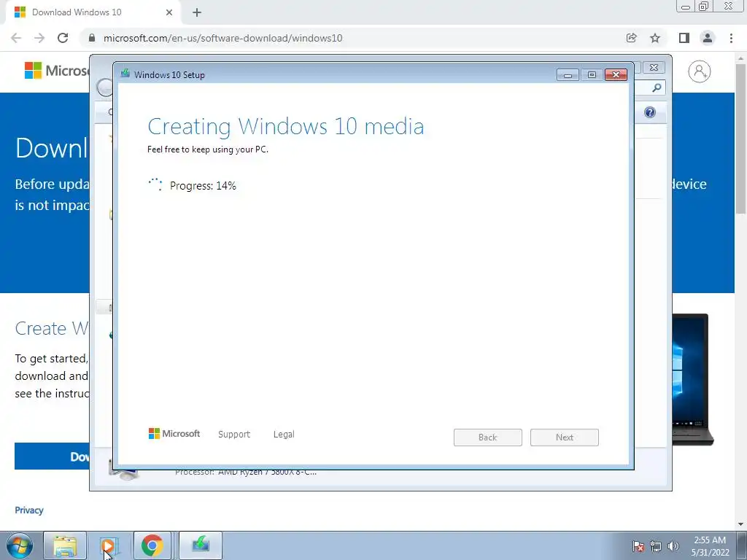
Task: Share this page icon in Chrome
Action: (x=631, y=38)
